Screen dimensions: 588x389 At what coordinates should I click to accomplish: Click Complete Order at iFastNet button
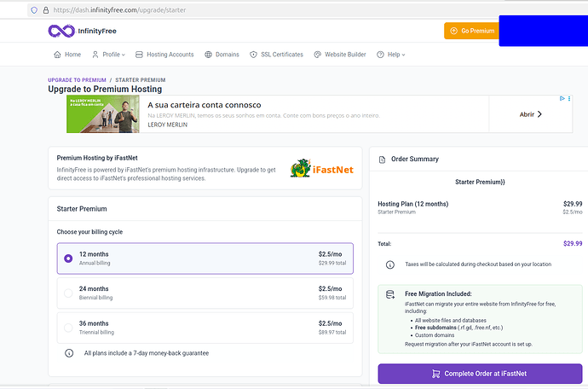click(480, 374)
